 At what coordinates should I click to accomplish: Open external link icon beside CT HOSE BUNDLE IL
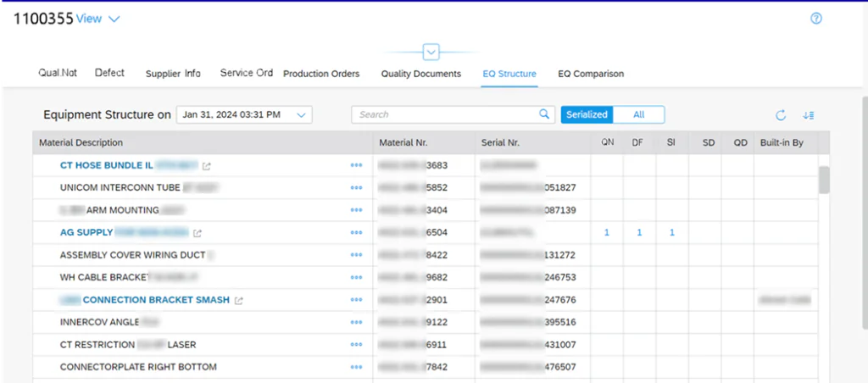click(x=207, y=165)
